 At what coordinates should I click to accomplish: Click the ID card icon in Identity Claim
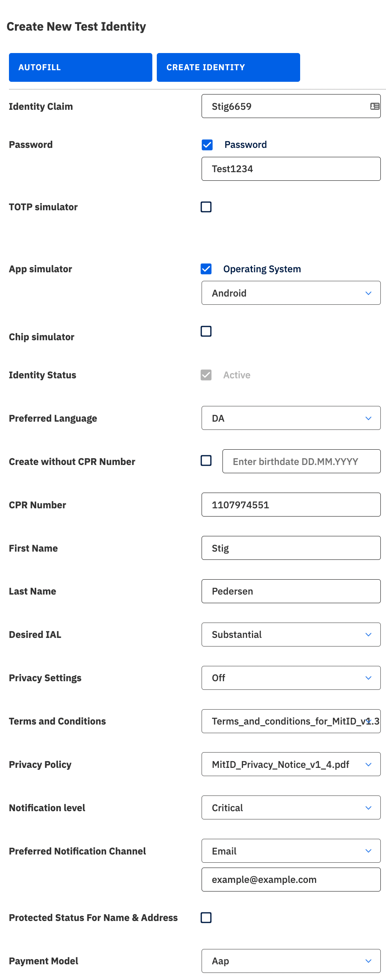coord(374,106)
